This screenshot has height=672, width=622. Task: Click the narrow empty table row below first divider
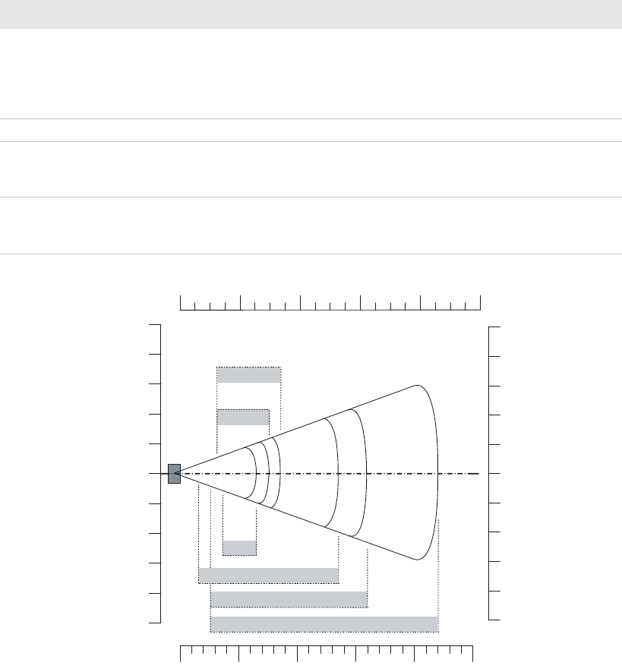click(311, 131)
